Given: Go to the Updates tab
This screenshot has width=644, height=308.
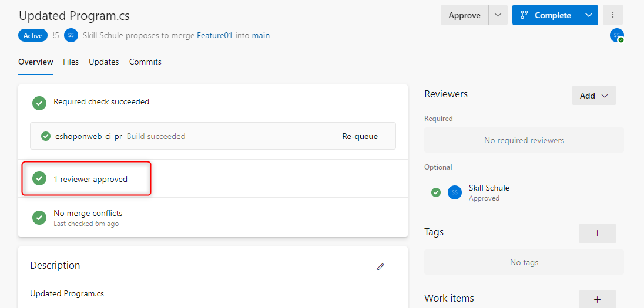Looking at the screenshot, I should (x=103, y=62).
